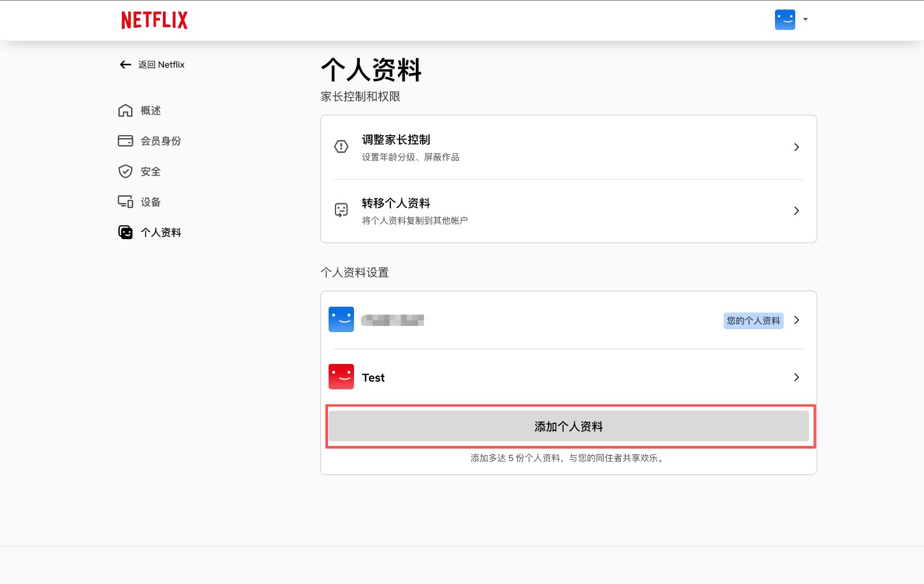This screenshot has width=924, height=584.
Task: Click the blurred profile name text
Action: pos(393,320)
